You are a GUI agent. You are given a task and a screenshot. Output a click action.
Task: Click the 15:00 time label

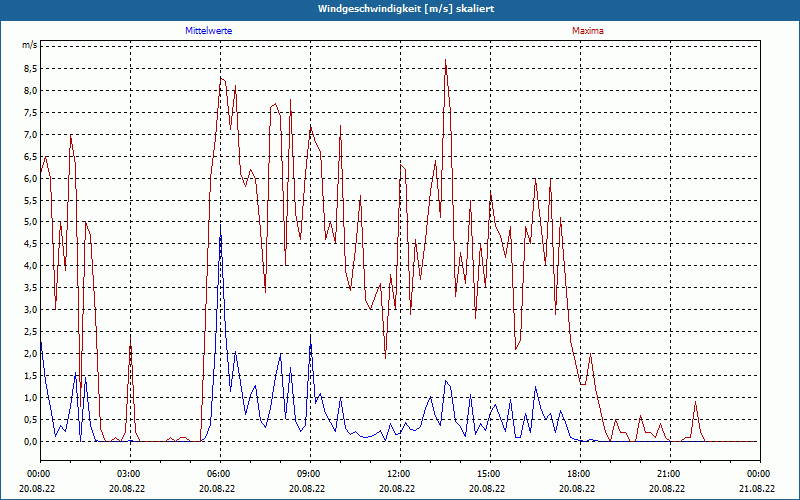point(488,474)
